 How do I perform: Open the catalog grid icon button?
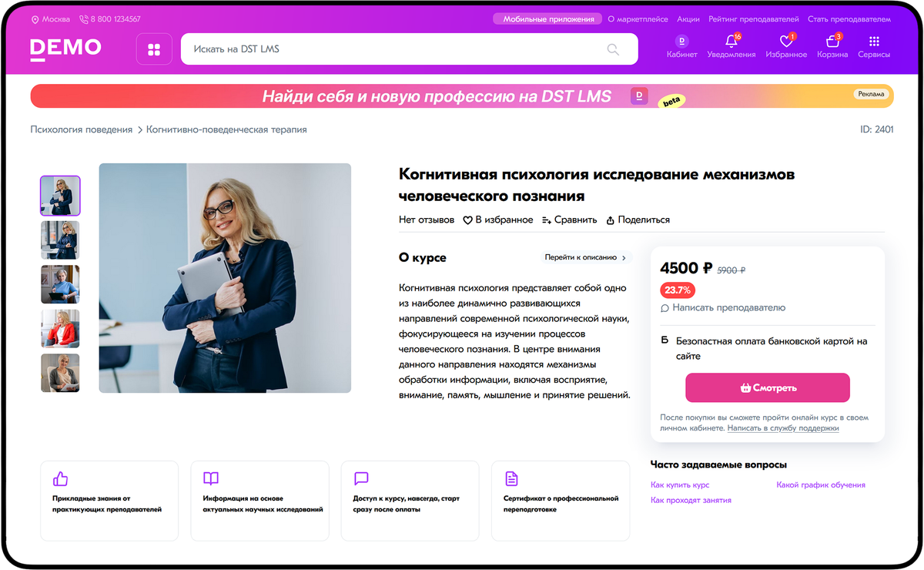154,49
